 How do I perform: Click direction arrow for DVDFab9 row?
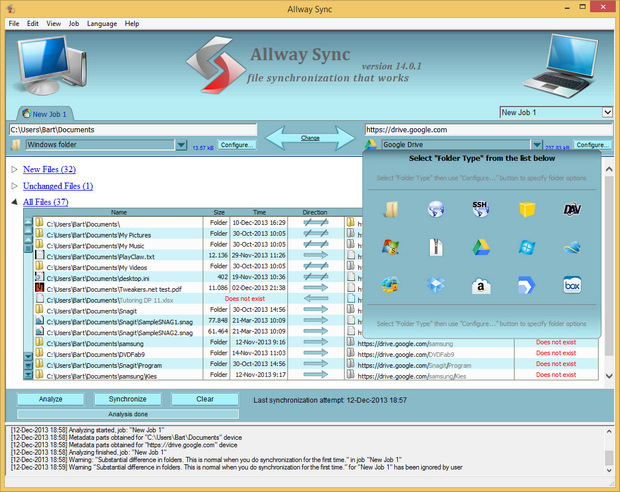pyautogui.click(x=316, y=353)
